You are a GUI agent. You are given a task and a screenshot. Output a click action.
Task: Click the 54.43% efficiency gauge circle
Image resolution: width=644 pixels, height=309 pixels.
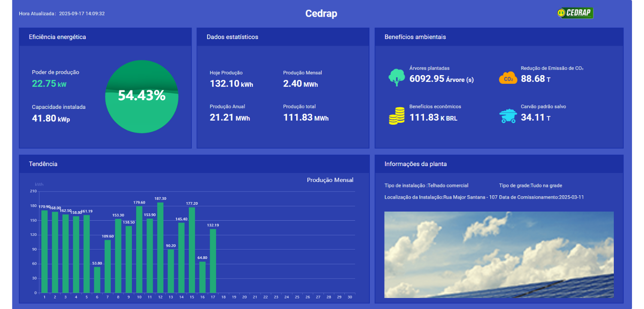142,97
